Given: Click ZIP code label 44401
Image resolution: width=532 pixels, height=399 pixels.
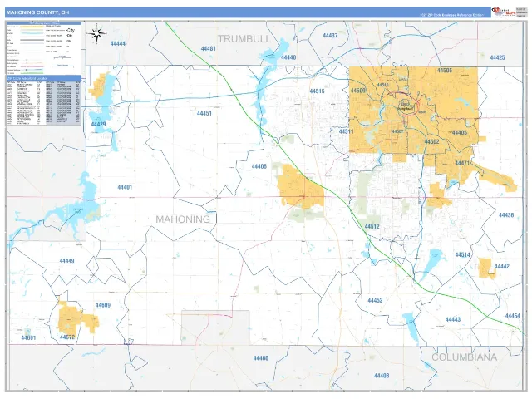Looking at the screenshot, I should [x=125, y=187].
